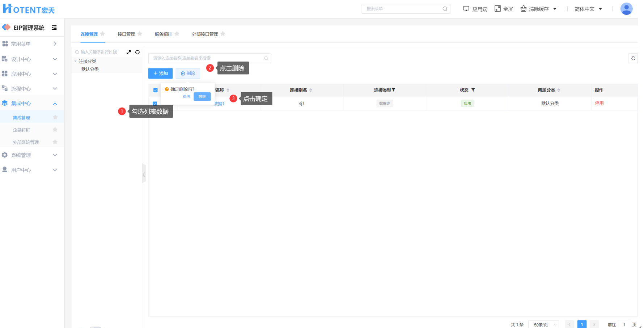Click the tree panel collapse handle
The image size is (644, 328).
[x=144, y=174]
